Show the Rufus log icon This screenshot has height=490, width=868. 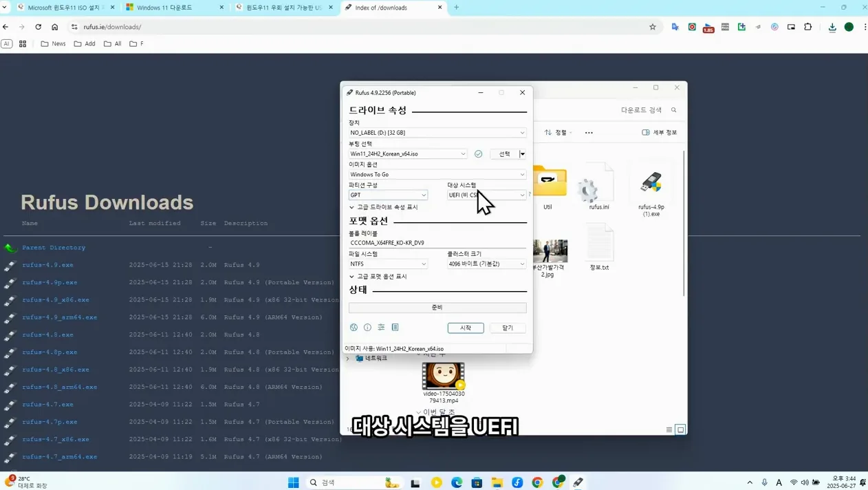[x=395, y=328]
